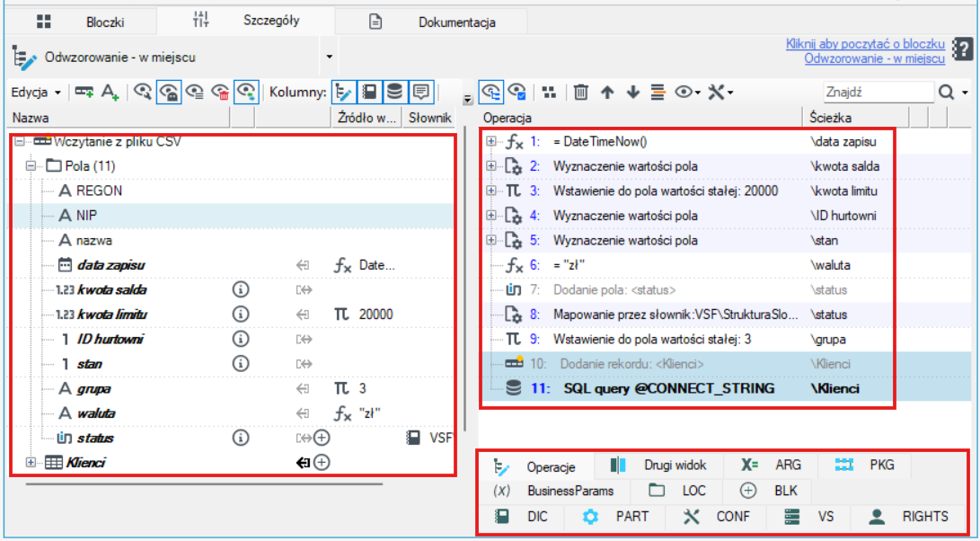Open the Odwzorowanie - w miejscu block dropdown

pos(330,57)
